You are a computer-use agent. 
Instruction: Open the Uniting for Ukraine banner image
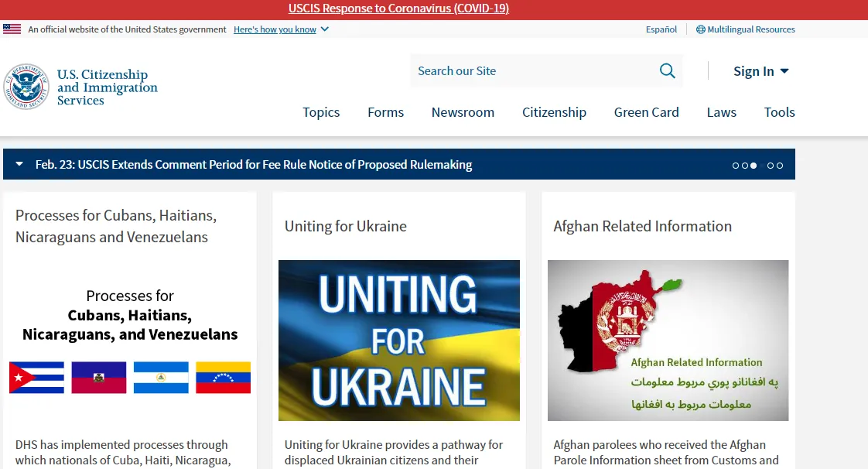pyautogui.click(x=399, y=341)
